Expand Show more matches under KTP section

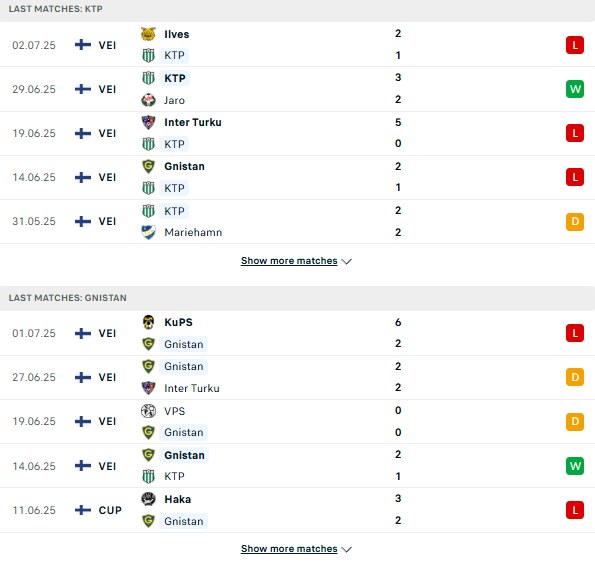pos(289,261)
